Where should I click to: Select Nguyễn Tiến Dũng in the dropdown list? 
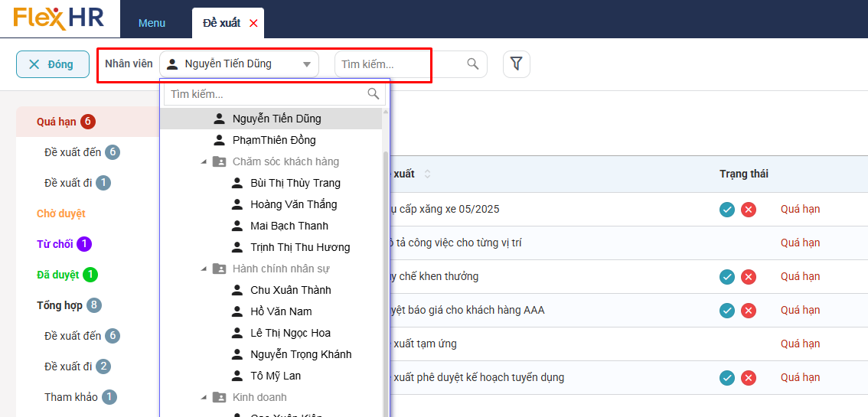pyautogui.click(x=271, y=119)
